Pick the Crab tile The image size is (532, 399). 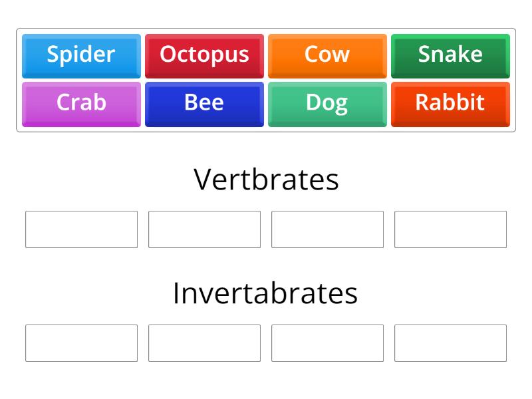81,103
